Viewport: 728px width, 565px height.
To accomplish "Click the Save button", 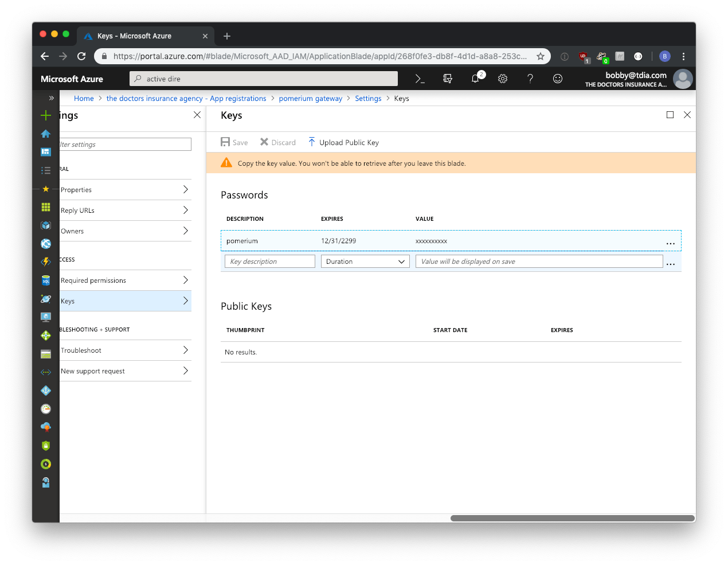I will [234, 142].
